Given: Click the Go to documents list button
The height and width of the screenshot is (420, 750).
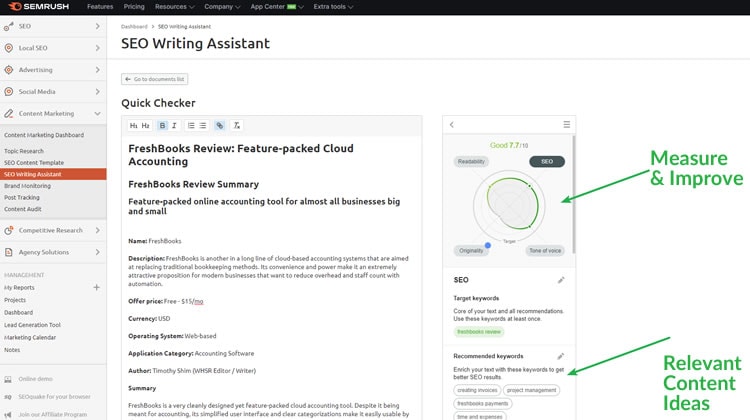Looking at the screenshot, I should 154,79.
